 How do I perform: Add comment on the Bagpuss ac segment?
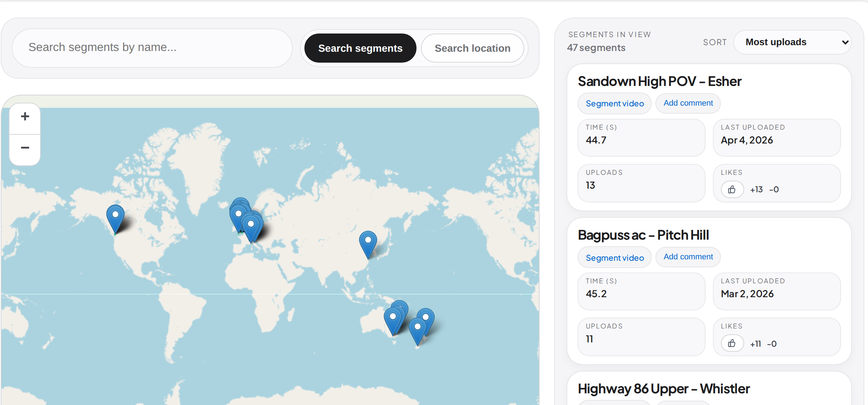tap(688, 257)
